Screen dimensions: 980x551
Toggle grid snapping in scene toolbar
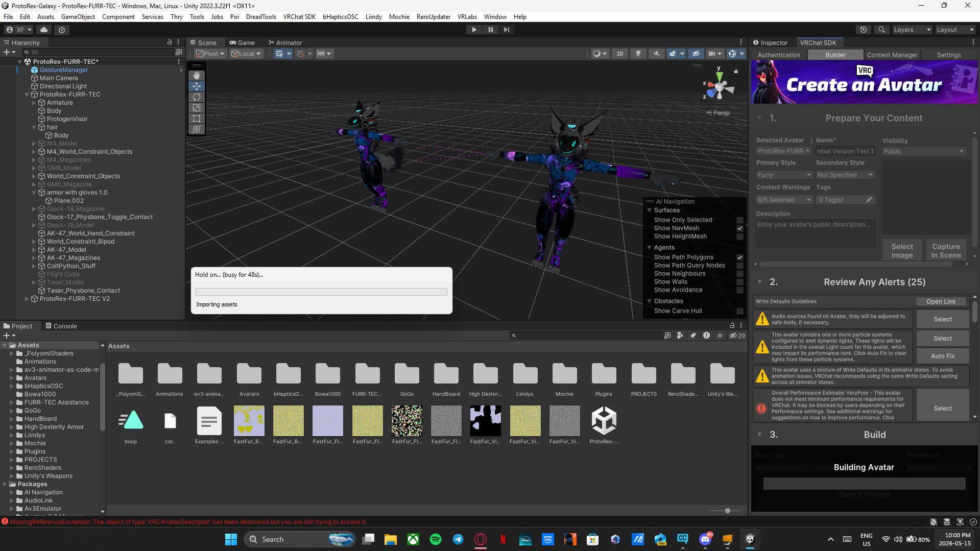300,54
